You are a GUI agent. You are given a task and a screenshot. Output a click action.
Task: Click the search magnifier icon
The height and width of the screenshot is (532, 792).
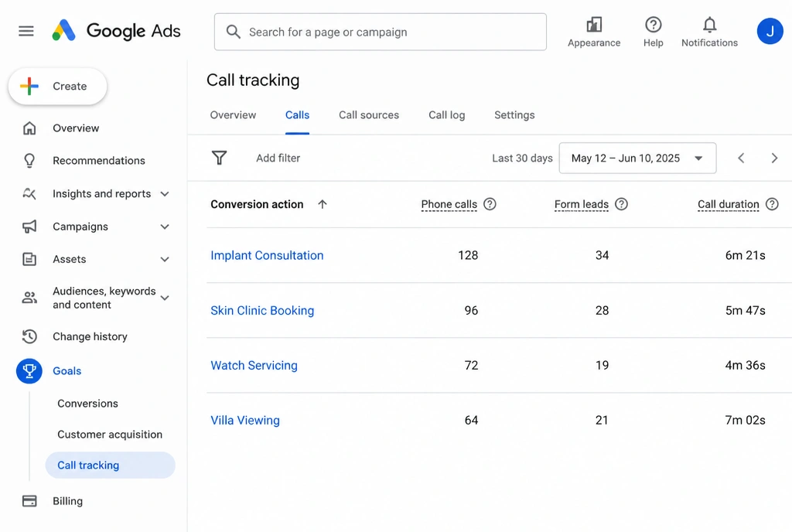pyautogui.click(x=233, y=32)
